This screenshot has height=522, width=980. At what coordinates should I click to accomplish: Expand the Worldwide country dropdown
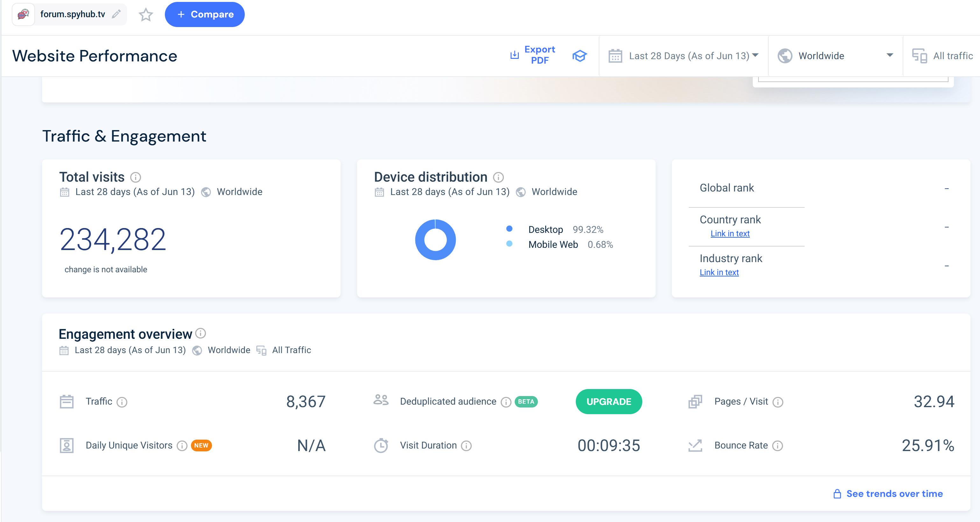[835, 56]
